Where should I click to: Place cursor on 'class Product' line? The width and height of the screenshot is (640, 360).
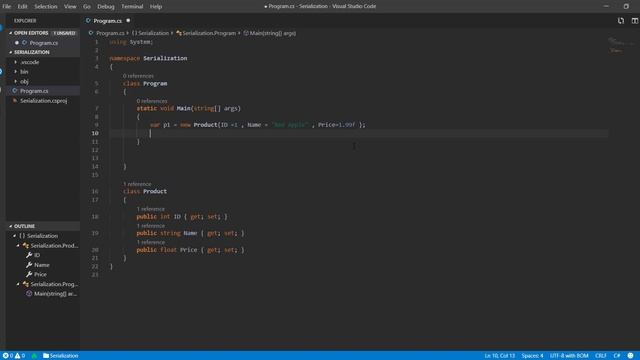point(145,191)
